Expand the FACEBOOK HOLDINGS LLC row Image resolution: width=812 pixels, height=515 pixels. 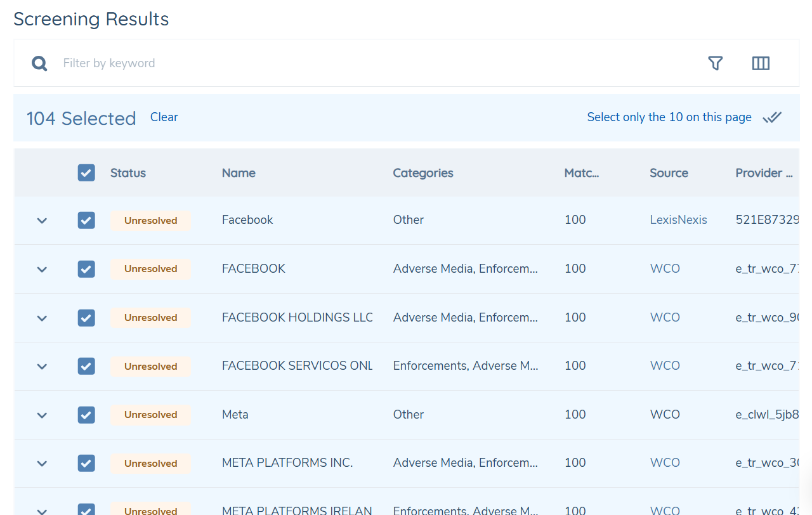point(42,318)
